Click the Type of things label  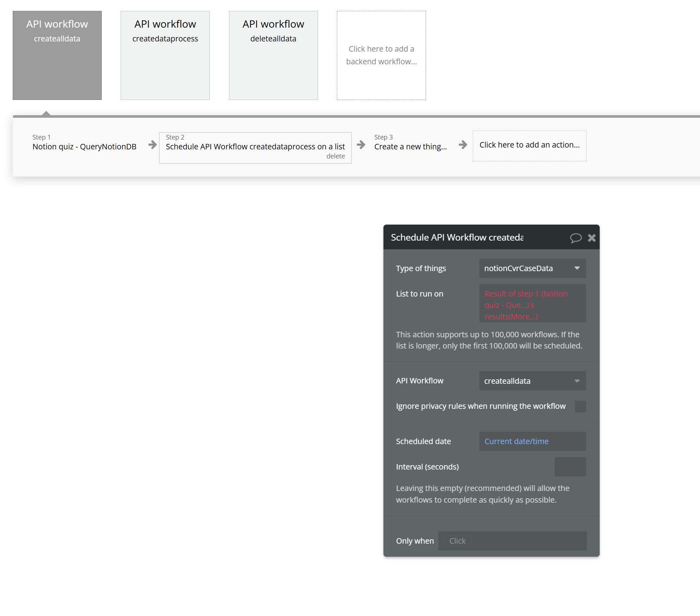[421, 269]
